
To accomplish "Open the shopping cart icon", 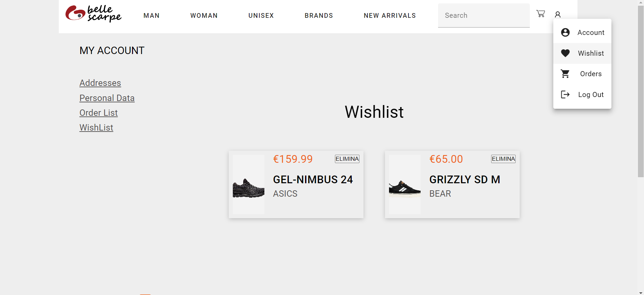I will click(541, 14).
